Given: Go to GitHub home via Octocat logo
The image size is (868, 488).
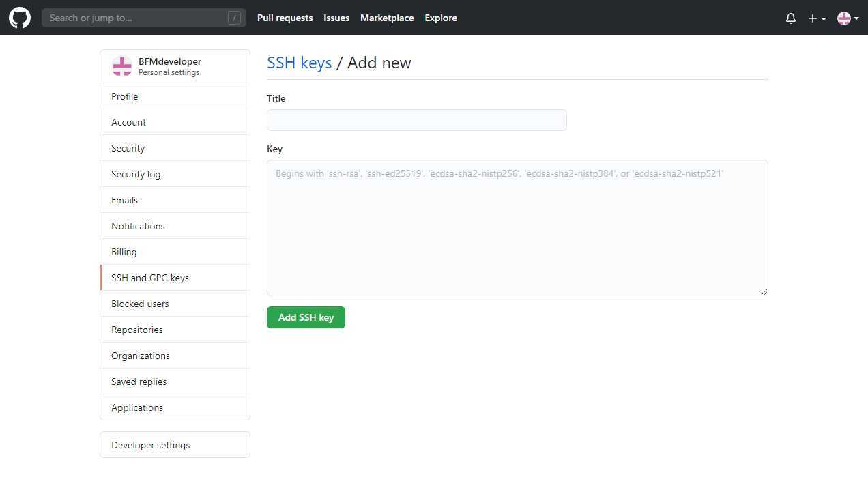Looking at the screenshot, I should (20, 18).
